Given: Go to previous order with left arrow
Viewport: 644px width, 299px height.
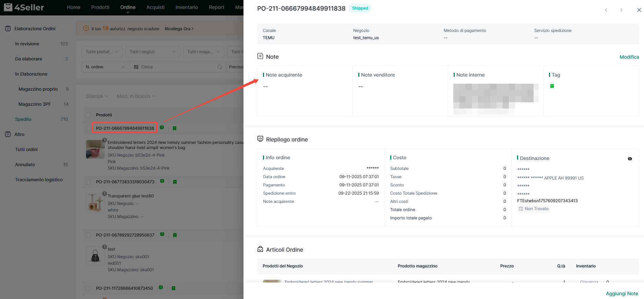Looking at the screenshot, I should tap(606, 10).
